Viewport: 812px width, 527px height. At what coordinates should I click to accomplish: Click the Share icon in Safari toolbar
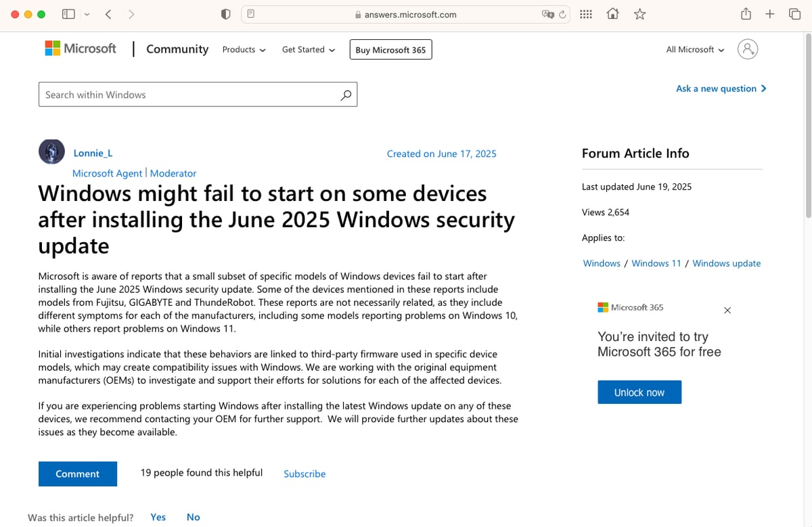(746, 14)
